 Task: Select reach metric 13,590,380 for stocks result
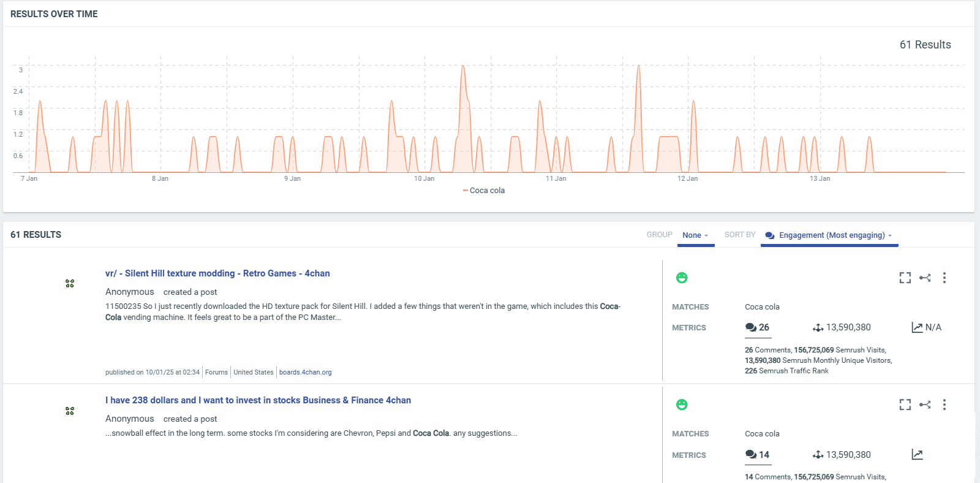(842, 455)
